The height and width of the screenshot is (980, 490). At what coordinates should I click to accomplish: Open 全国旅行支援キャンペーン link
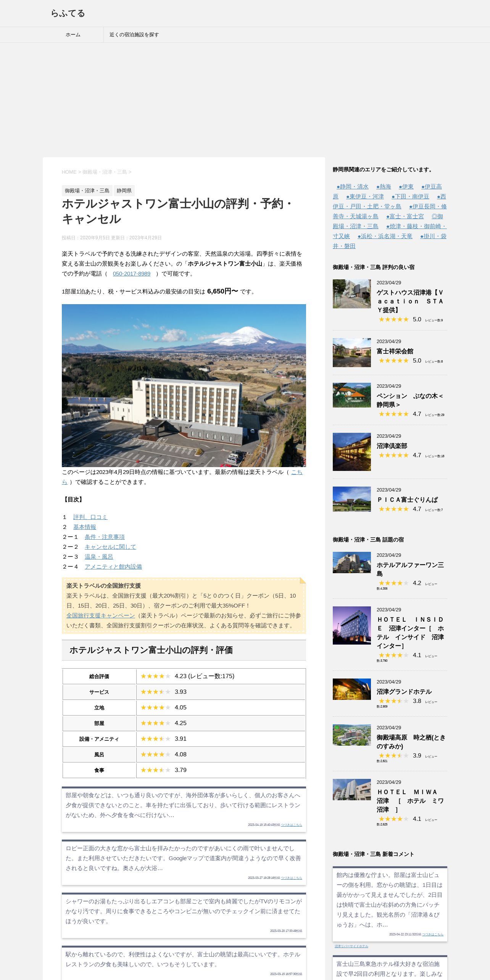coord(101,616)
